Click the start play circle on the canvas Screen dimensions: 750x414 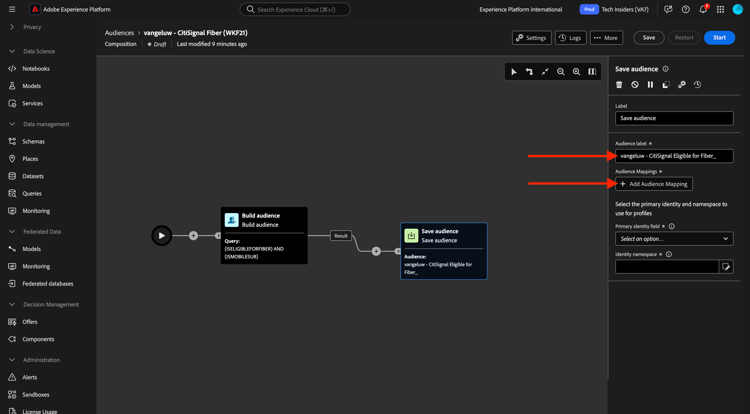[162, 236]
